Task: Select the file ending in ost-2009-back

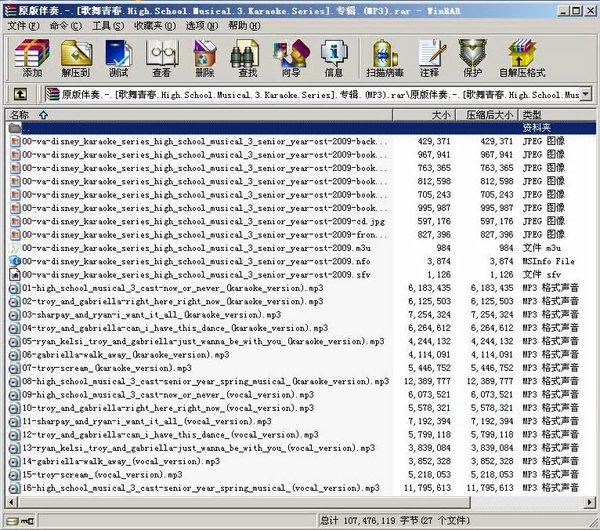Action: pyautogui.click(x=204, y=141)
